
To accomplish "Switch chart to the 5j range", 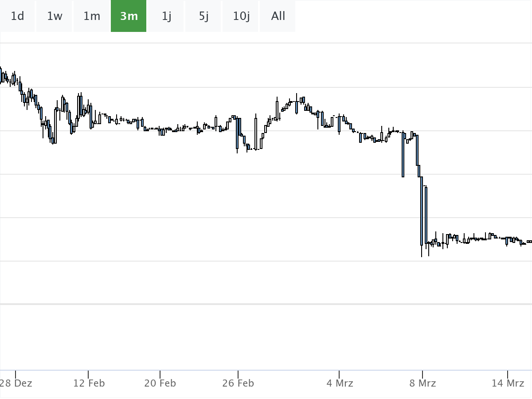I will 203,16.
